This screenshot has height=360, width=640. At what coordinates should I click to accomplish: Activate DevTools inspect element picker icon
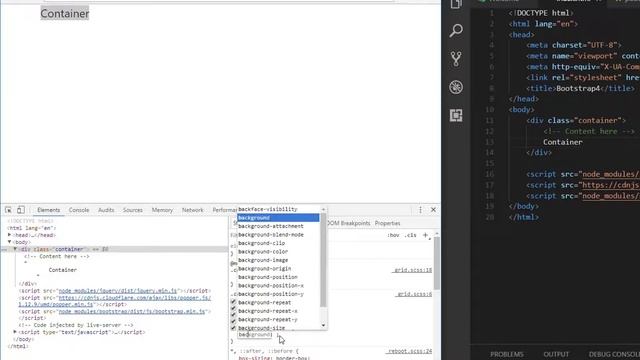click(8, 210)
